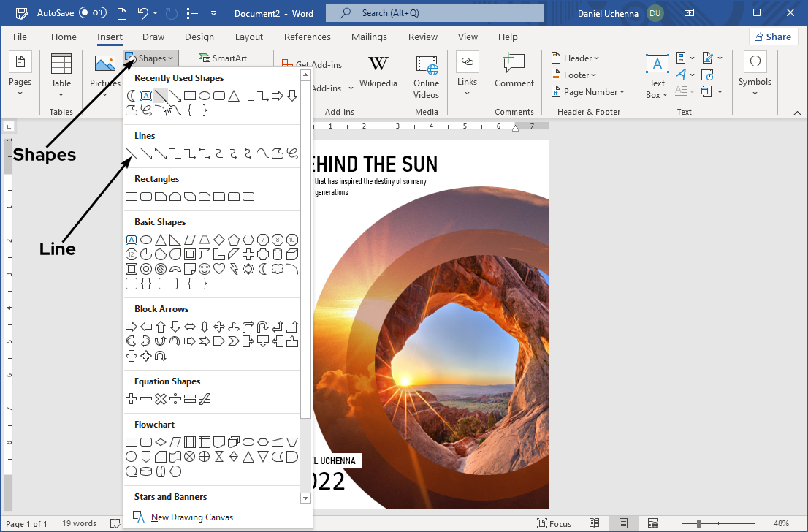Image resolution: width=808 pixels, height=532 pixels.
Task: Insert a Comment from the ribbon
Action: (514, 72)
